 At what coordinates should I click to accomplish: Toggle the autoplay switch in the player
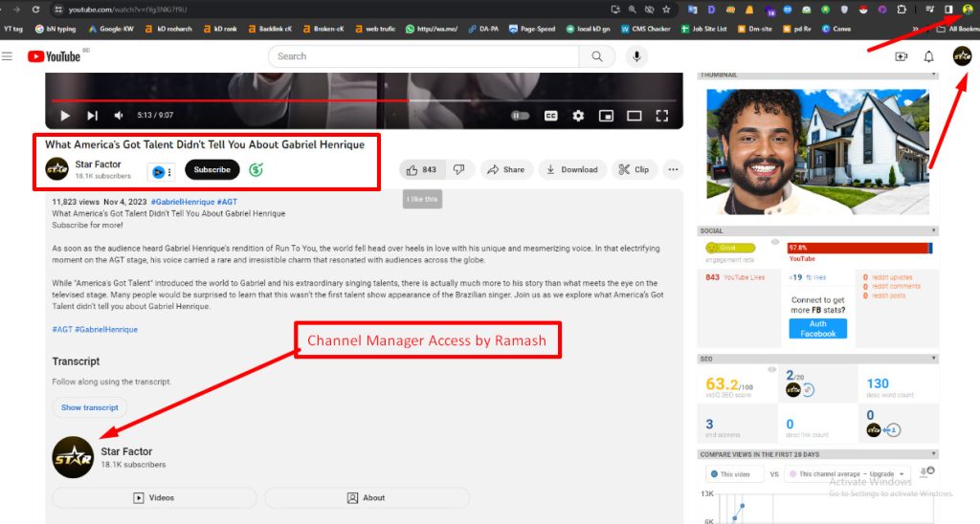pos(520,116)
